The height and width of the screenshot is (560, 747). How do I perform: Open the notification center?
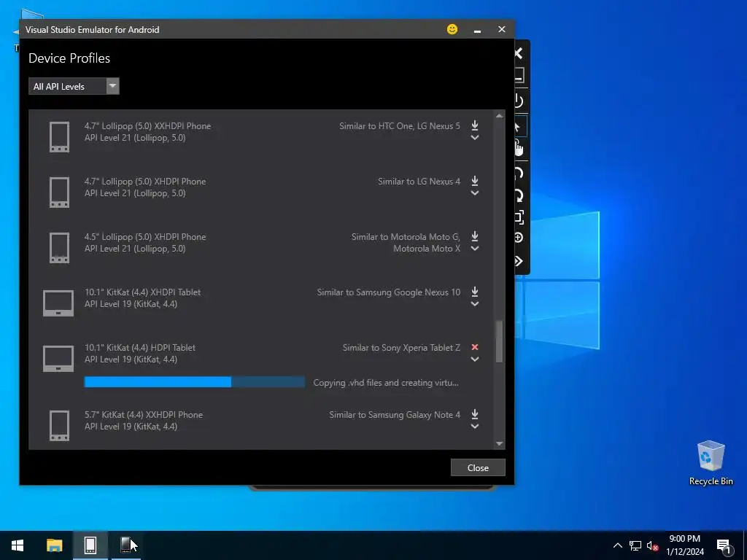pos(724,546)
